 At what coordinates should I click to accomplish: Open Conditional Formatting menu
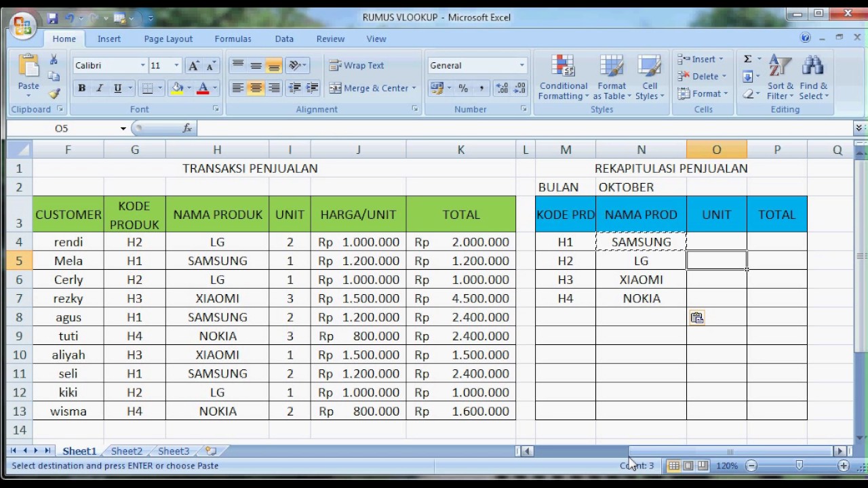(564, 77)
